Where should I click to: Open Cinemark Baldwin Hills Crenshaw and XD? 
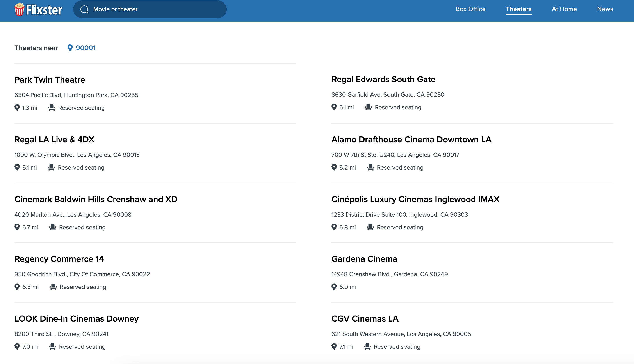click(x=96, y=199)
